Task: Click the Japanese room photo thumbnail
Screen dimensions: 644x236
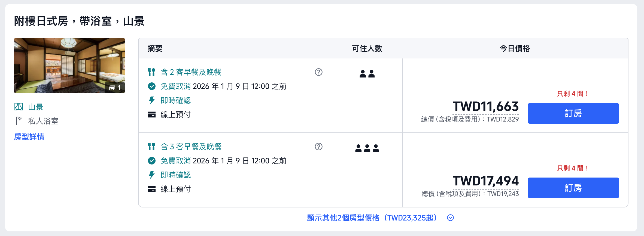Action: click(x=69, y=66)
